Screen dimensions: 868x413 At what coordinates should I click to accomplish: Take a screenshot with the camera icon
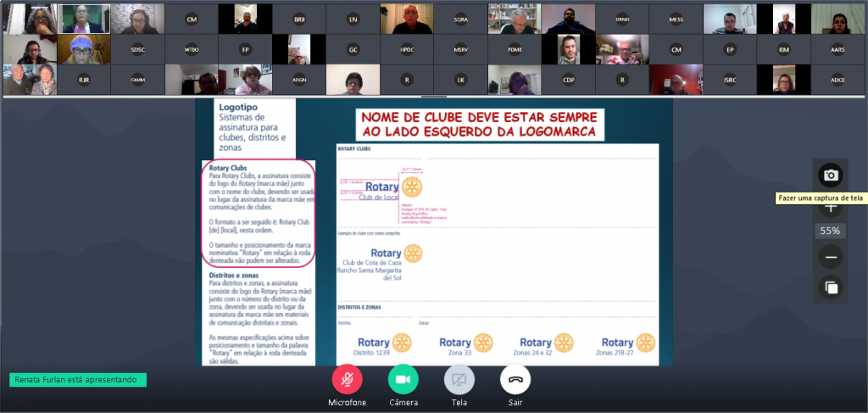[831, 175]
